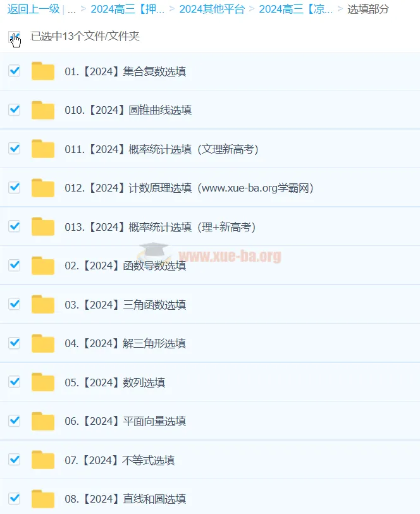Open the 03.【2024】三角函数选填 folder name
Viewport: 420px width, 514px height.
click(x=125, y=305)
